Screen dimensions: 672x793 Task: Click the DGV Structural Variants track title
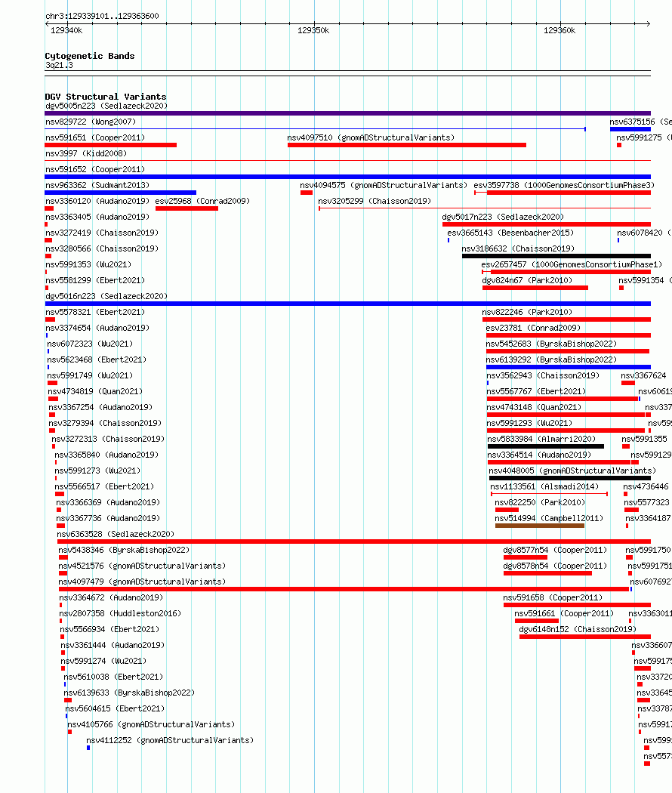click(105, 96)
